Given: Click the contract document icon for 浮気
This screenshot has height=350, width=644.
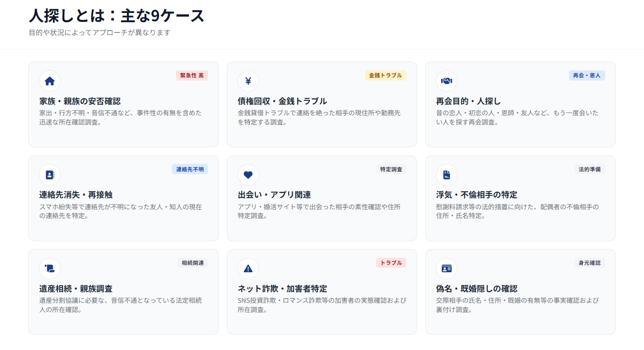Looking at the screenshot, I should [x=447, y=175].
